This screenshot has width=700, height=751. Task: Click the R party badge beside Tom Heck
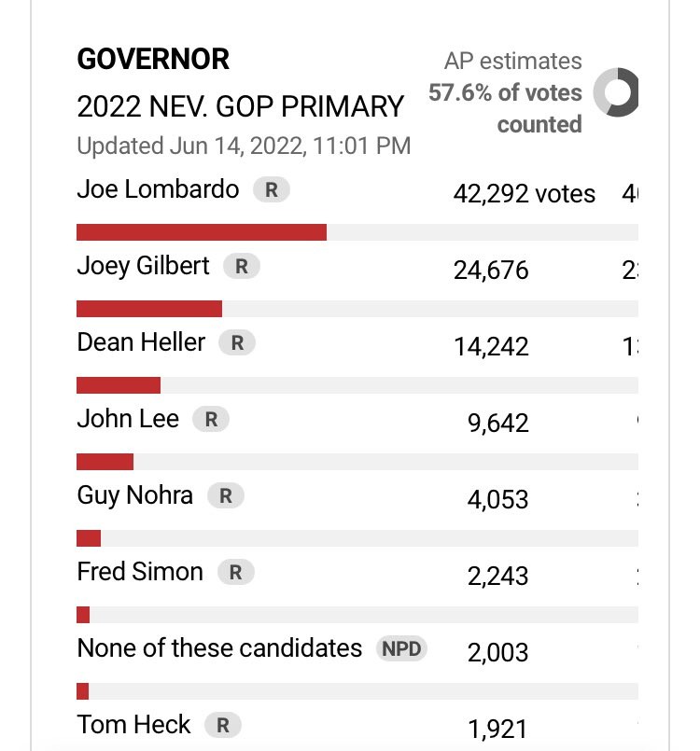point(222,725)
